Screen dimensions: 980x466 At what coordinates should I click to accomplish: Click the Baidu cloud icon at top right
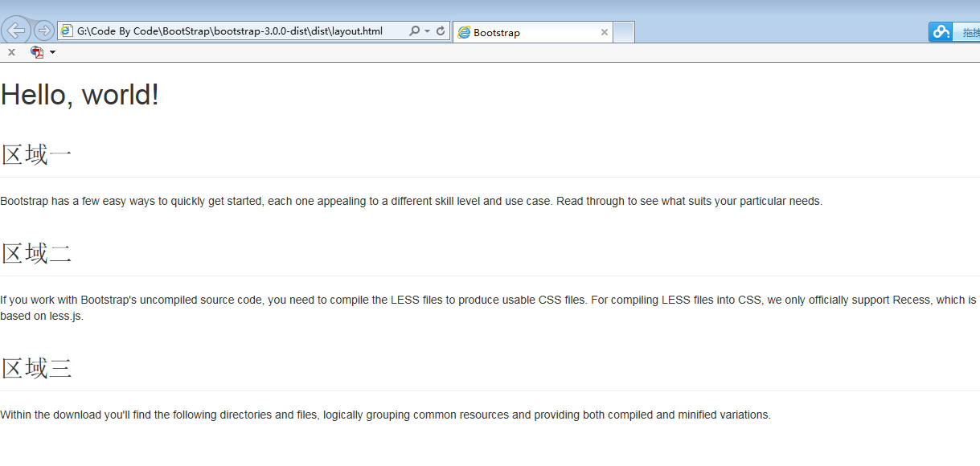pyautogui.click(x=941, y=32)
